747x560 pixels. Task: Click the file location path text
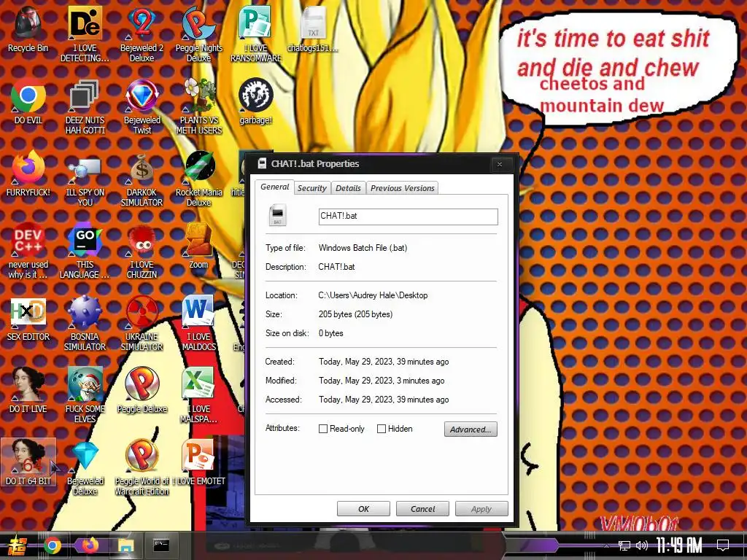tap(373, 295)
